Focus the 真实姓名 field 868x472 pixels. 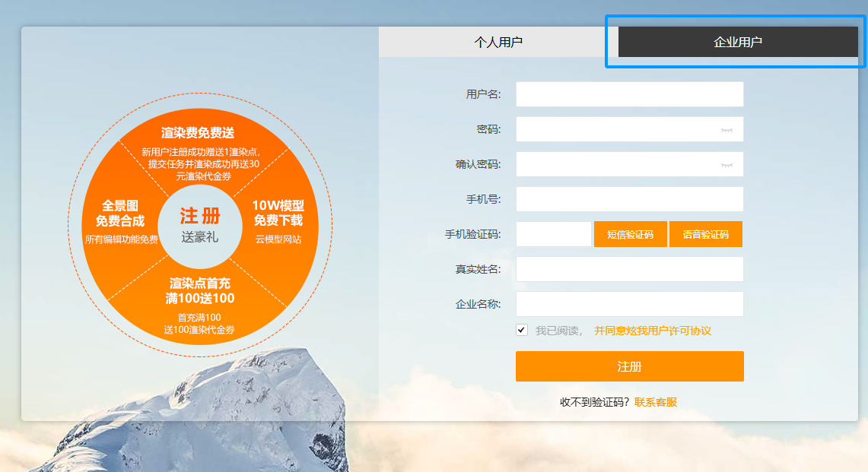[629, 269]
